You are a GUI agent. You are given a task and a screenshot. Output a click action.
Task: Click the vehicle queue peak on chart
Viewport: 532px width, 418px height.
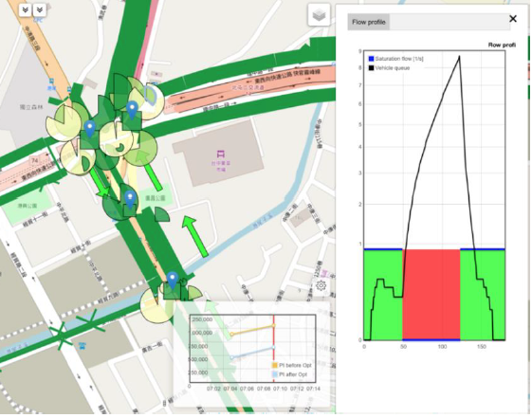pyautogui.click(x=459, y=56)
